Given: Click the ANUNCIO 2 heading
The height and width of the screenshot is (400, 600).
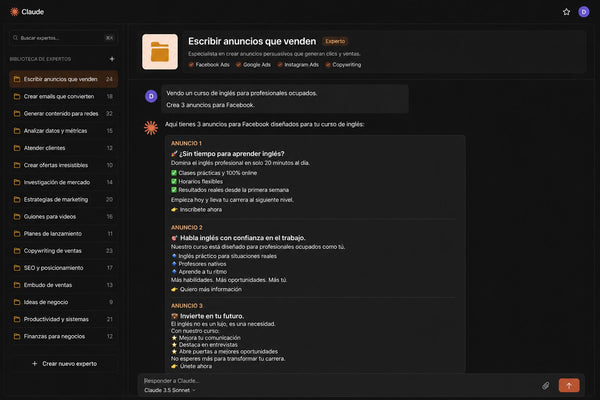Looking at the screenshot, I should point(187,227).
